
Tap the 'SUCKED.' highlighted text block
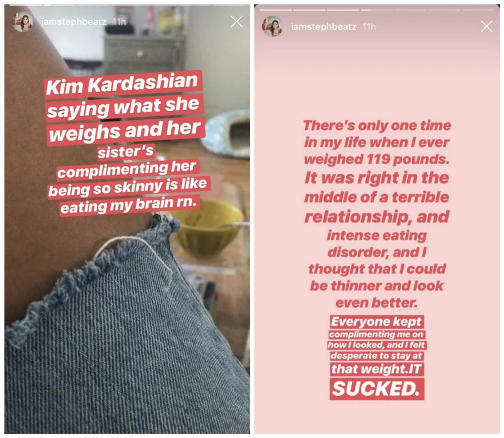pos(376,389)
